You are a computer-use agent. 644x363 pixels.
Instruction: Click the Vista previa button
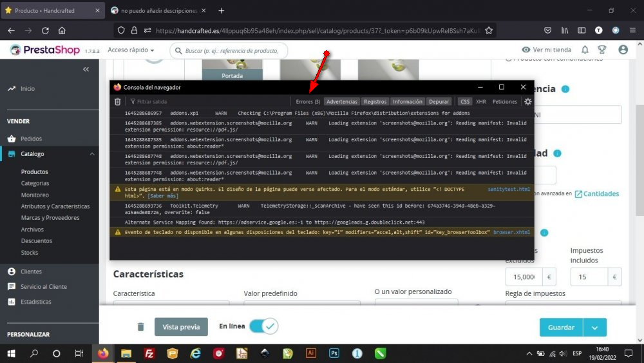[x=181, y=327]
